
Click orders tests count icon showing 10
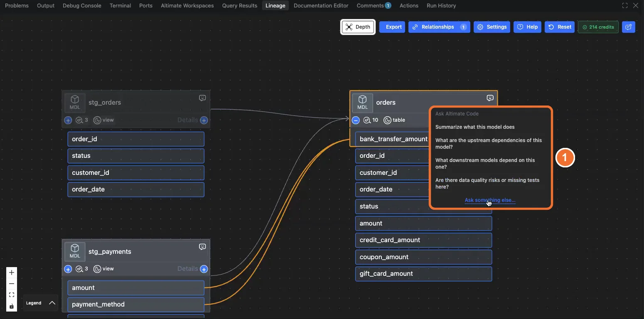coord(367,120)
